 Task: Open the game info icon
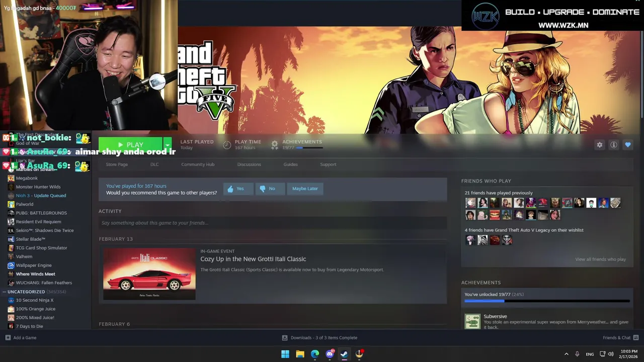point(613,145)
